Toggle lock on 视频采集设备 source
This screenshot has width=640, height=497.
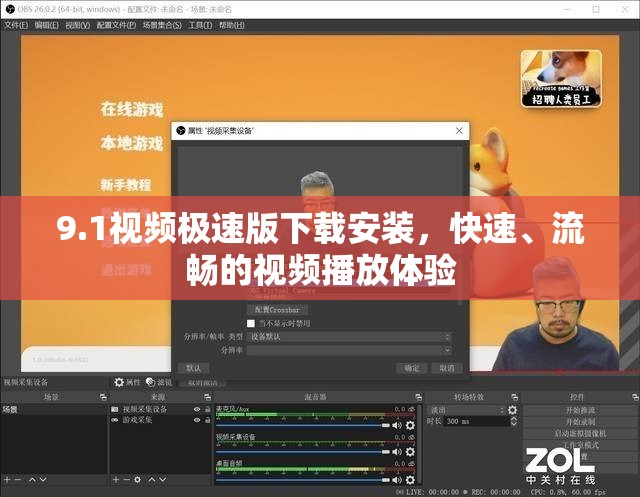[x=207, y=409]
